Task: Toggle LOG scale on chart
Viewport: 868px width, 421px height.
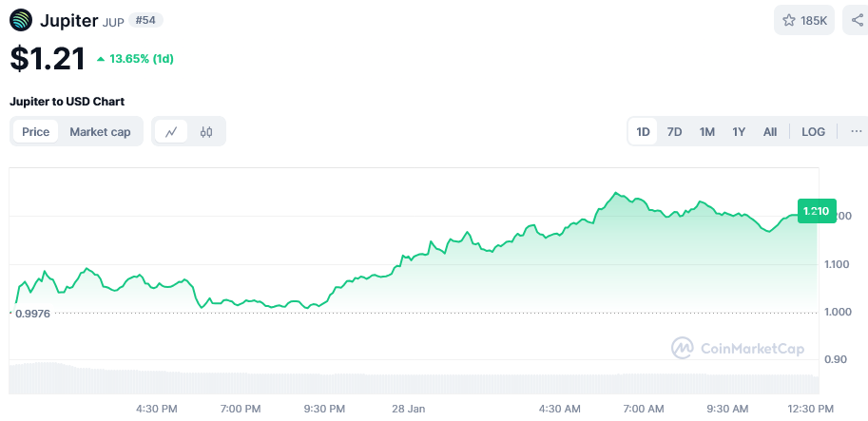Action: [813, 132]
